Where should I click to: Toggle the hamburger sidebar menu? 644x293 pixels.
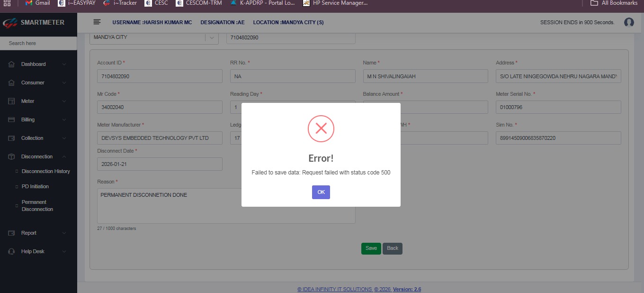(97, 22)
